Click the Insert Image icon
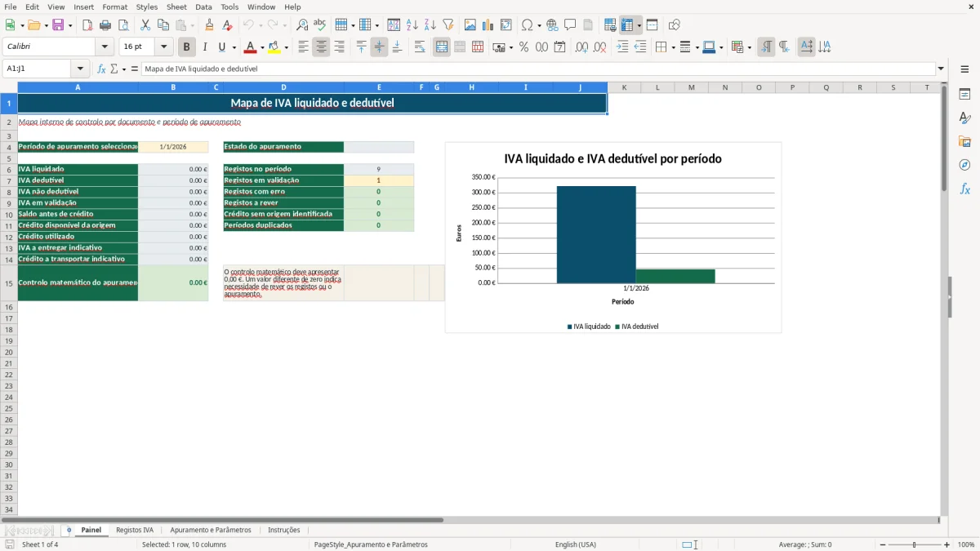 [470, 25]
